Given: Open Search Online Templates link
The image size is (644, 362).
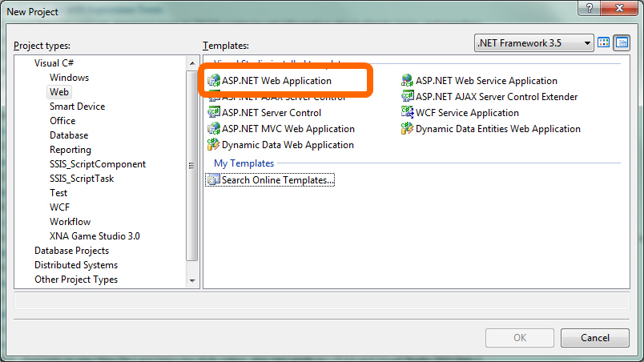Looking at the screenshot, I should pos(278,179).
